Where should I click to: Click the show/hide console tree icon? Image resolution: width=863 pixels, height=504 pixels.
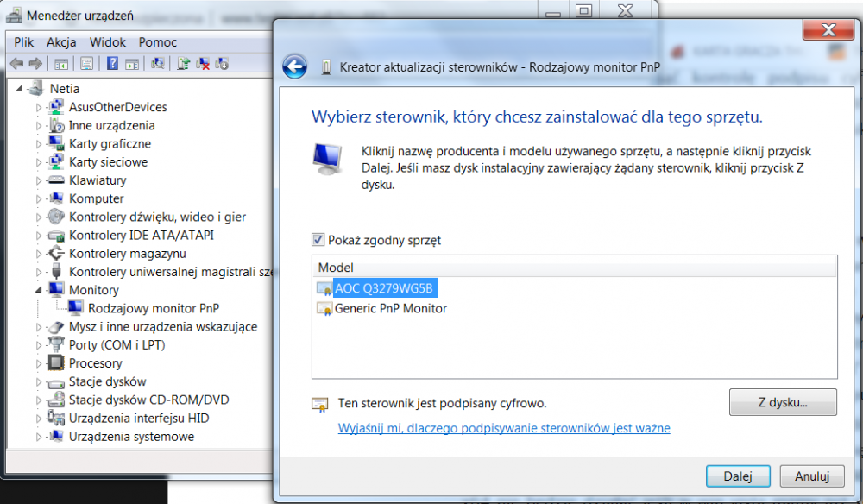(61, 63)
